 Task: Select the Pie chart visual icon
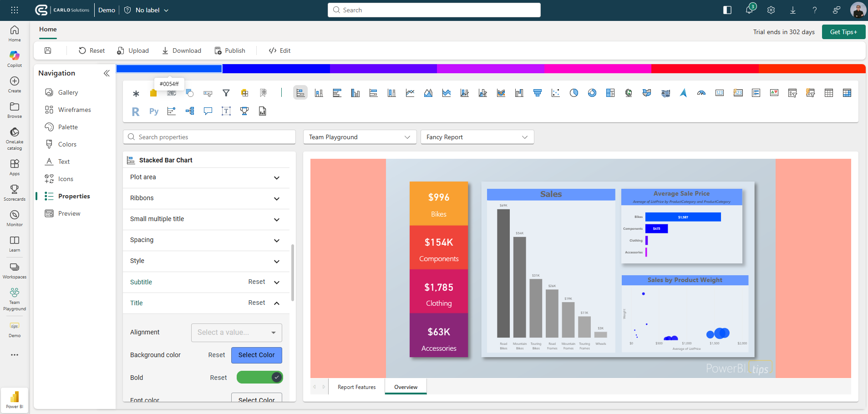click(x=573, y=93)
